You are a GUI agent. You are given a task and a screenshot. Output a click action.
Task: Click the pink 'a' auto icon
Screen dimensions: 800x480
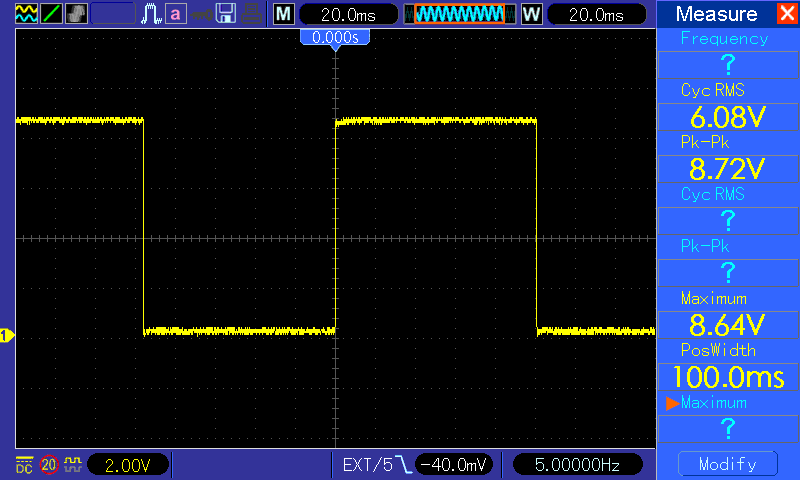coord(176,14)
